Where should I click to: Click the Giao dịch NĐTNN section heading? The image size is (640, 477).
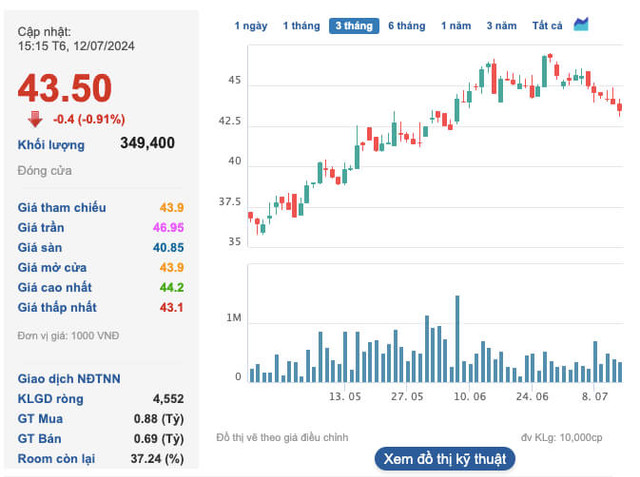pyautogui.click(x=67, y=379)
